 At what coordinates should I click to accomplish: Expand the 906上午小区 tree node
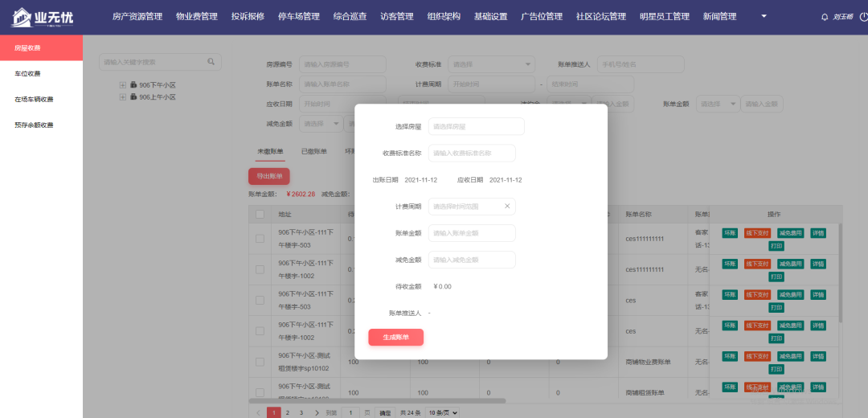coord(122,97)
